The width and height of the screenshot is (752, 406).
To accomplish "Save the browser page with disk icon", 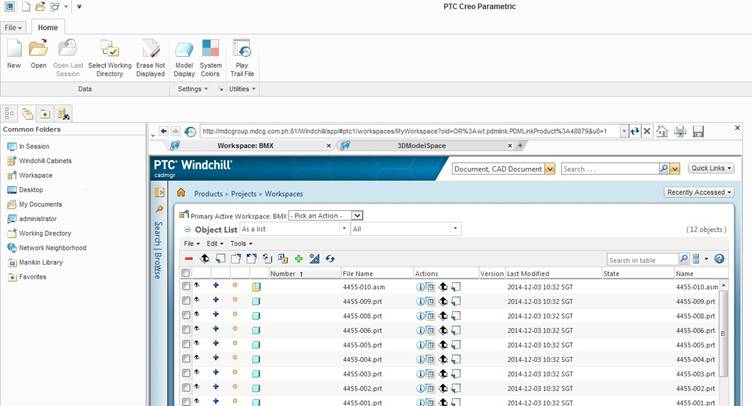I will pyautogui.click(x=698, y=131).
